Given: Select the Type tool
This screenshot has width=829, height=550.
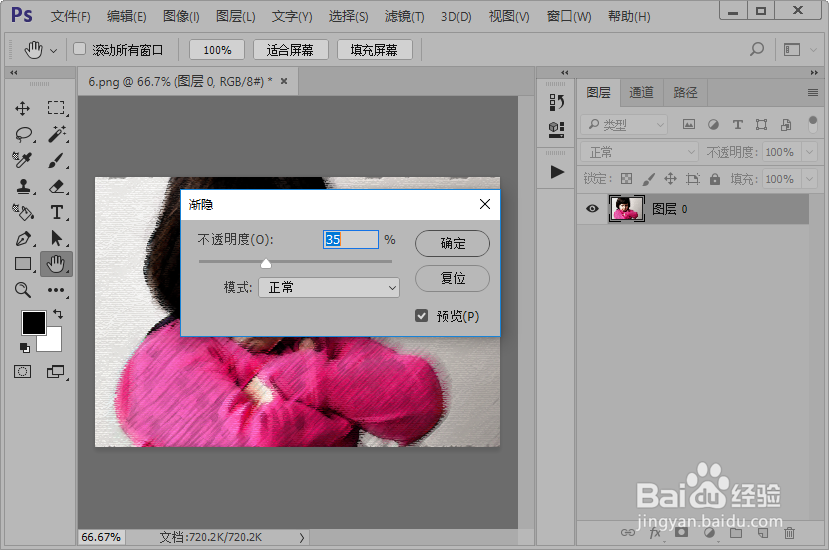Looking at the screenshot, I should pyautogui.click(x=57, y=212).
